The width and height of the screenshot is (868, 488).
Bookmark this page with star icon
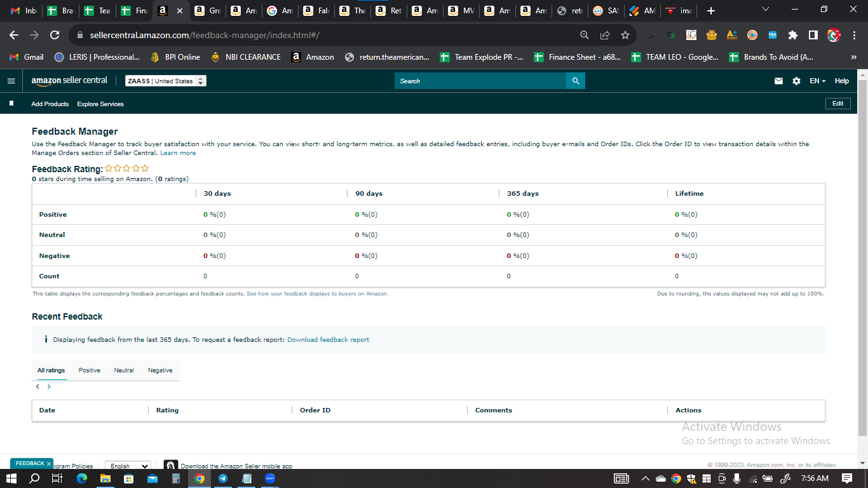(x=625, y=36)
